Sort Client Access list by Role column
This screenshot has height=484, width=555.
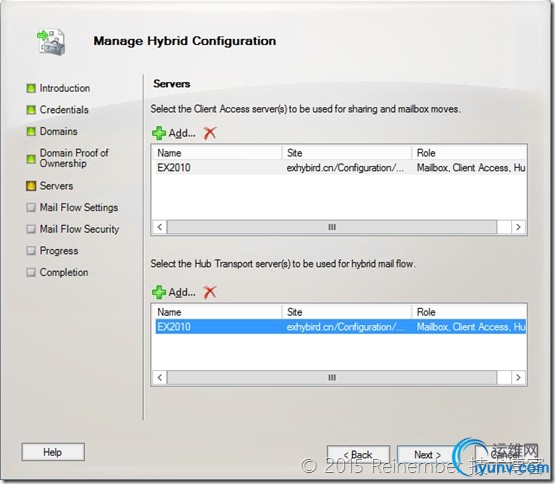(x=469, y=153)
